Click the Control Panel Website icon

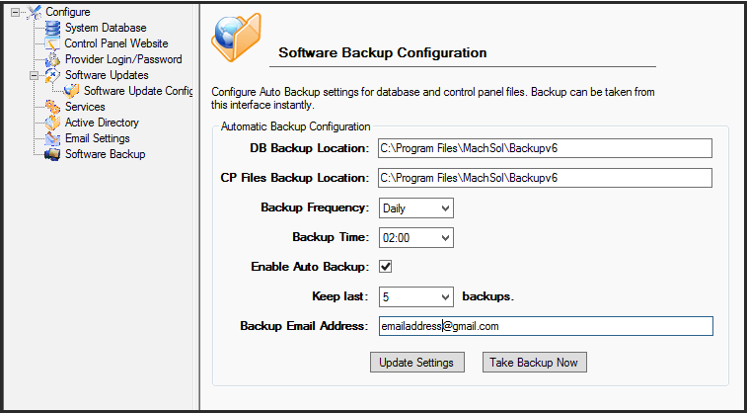(x=53, y=44)
